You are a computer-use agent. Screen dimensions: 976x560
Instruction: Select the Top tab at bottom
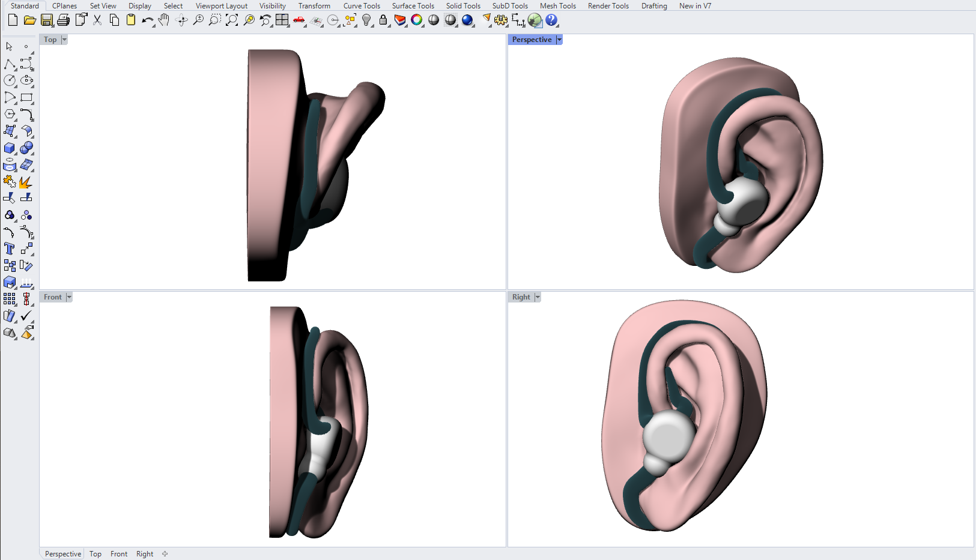[x=95, y=554]
